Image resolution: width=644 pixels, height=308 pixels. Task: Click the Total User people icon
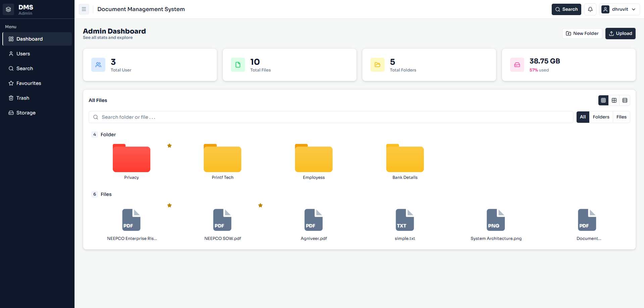[98, 65]
